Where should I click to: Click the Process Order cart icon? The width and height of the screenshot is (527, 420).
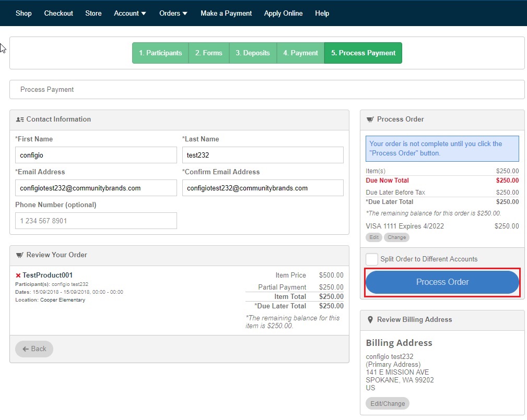tap(370, 119)
